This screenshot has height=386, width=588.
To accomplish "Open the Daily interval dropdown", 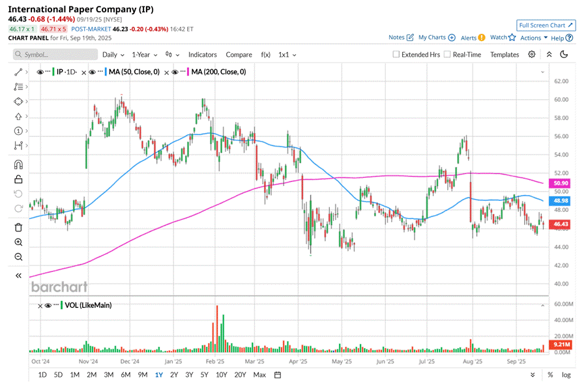I will pyautogui.click(x=113, y=55).
